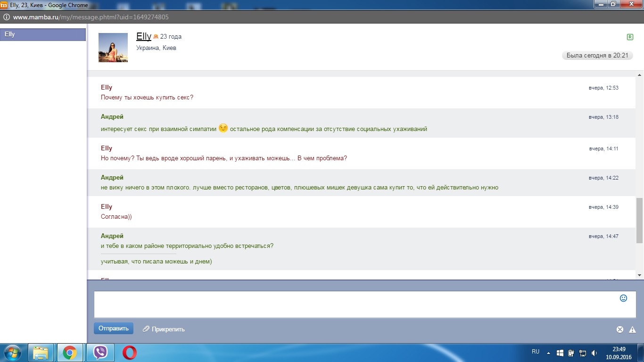
Task: Click the paperclip attach icon
Action: tap(146, 329)
